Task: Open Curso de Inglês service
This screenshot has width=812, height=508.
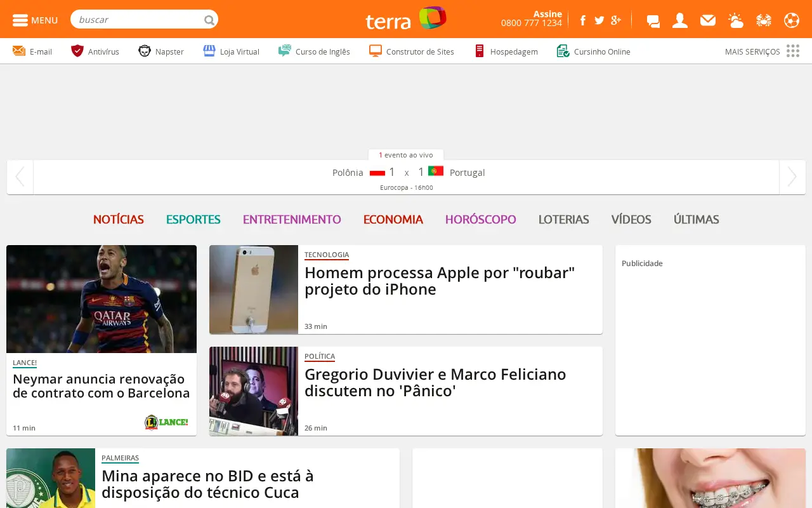Action: 314,51
